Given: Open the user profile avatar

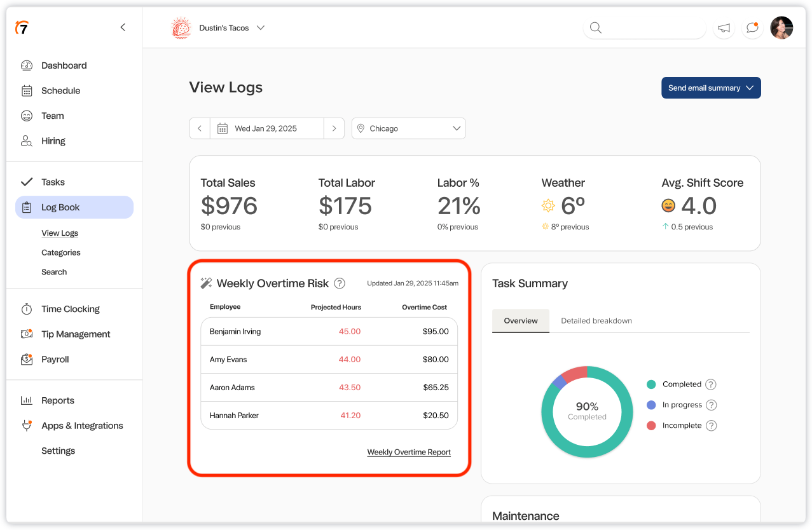Looking at the screenshot, I should (x=781, y=28).
